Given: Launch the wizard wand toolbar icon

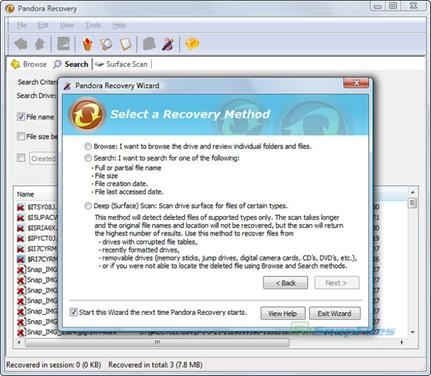Looking at the screenshot, I should click(168, 44).
